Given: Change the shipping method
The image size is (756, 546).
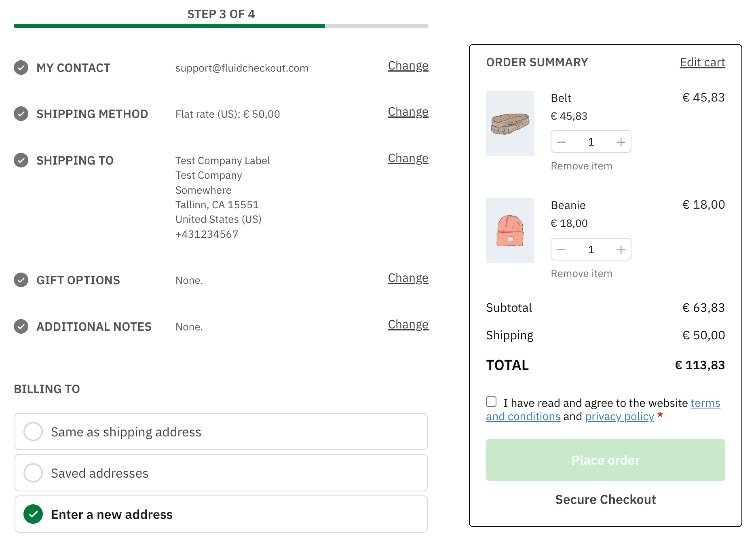Looking at the screenshot, I should point(408,112).
